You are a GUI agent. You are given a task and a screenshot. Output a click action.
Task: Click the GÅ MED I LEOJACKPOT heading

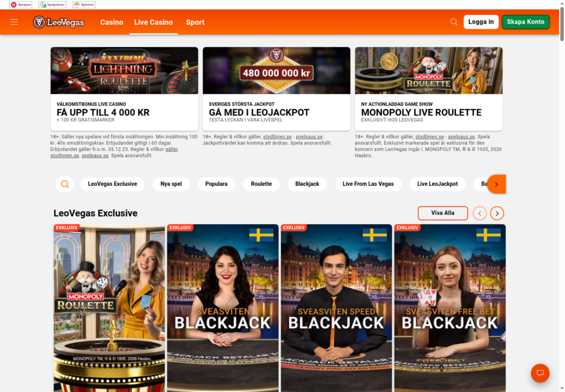tap(259, 112)
